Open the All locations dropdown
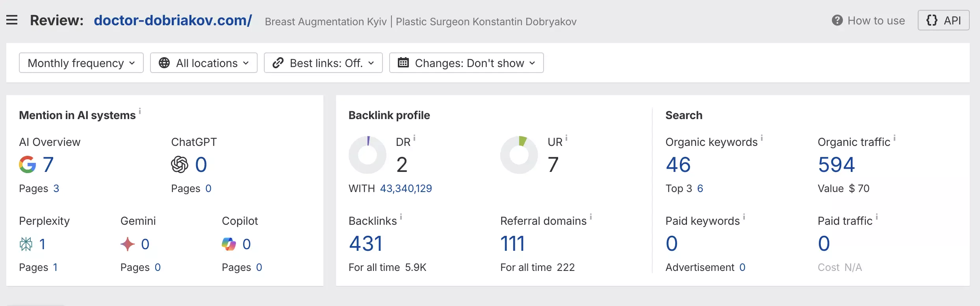The width and height of the screenshot is (980, 306). [203, 63]
